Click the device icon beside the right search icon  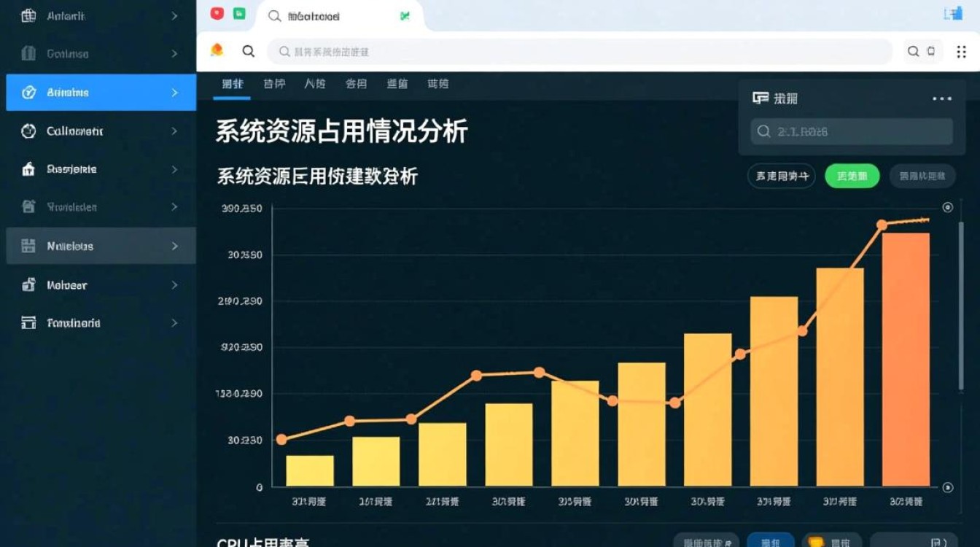tap(930, 51)
